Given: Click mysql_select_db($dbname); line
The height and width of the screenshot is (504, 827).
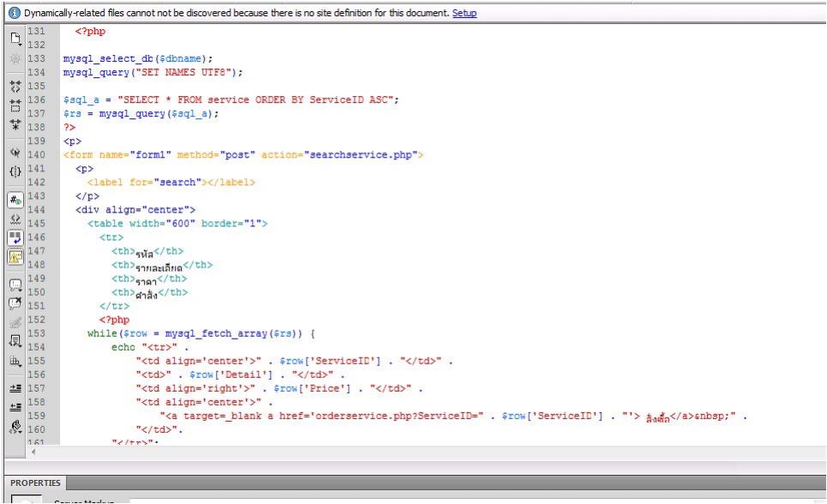Looking at the screenshot, I should pyautogui.click(x=138, y=58).
